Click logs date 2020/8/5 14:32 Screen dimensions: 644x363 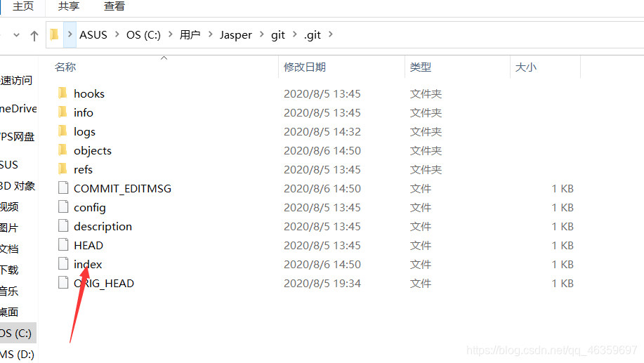point(322,132)
